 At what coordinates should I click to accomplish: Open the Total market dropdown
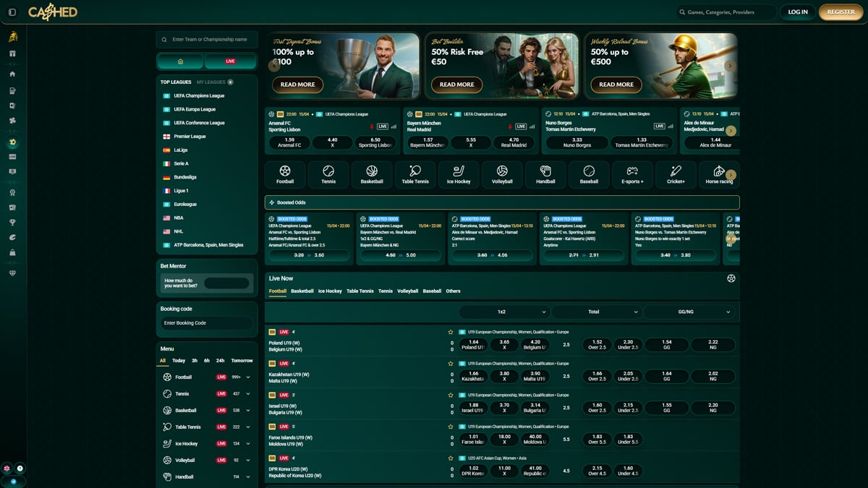pos(597,312)
